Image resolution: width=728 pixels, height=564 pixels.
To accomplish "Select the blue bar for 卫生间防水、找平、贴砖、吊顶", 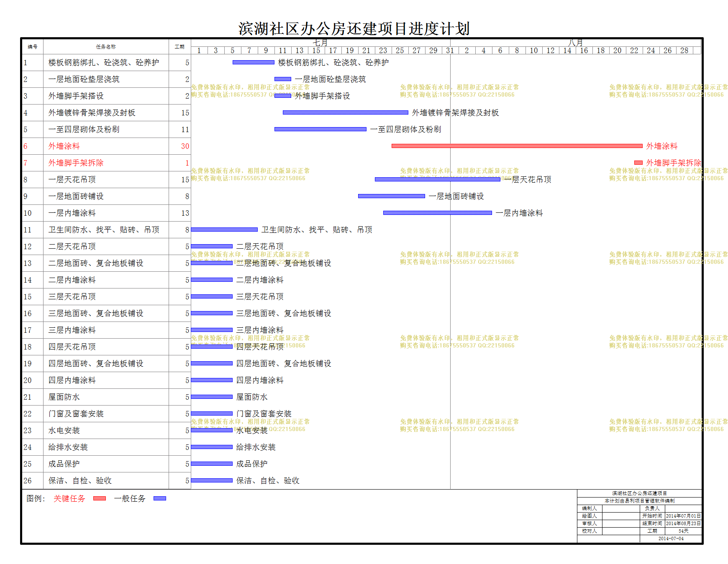I will click(224, 230).
